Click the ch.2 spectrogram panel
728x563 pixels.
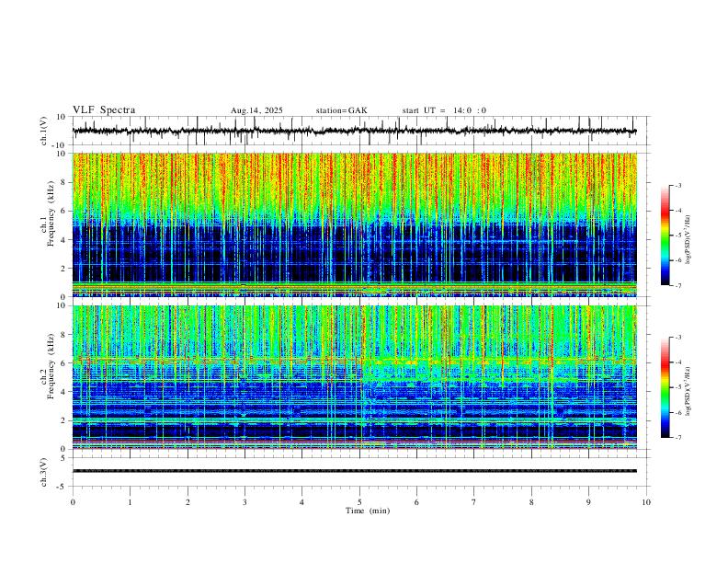pos(355,377)
